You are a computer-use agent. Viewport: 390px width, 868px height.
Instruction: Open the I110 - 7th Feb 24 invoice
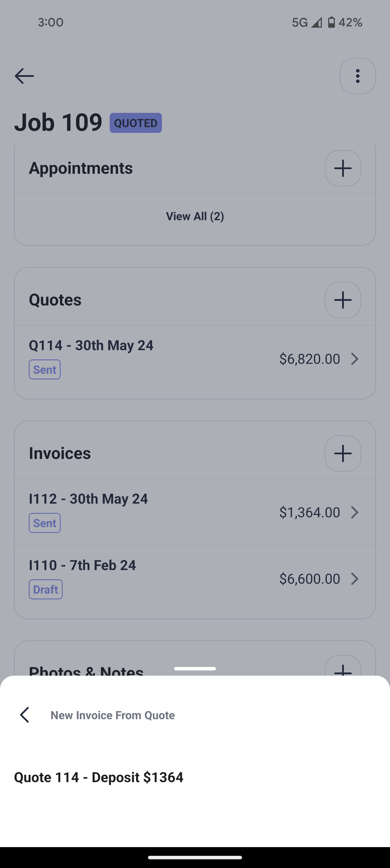tap(82, 565)
